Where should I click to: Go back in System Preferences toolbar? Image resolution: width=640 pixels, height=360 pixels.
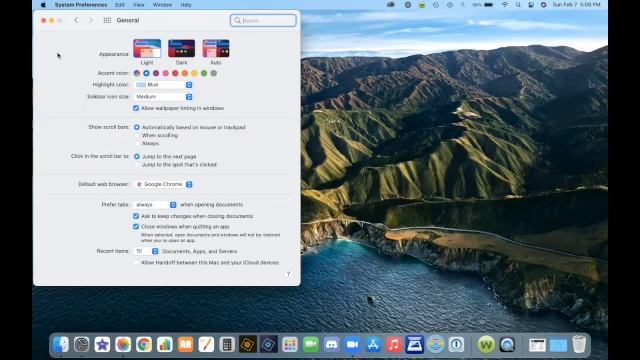pos(76,20)
